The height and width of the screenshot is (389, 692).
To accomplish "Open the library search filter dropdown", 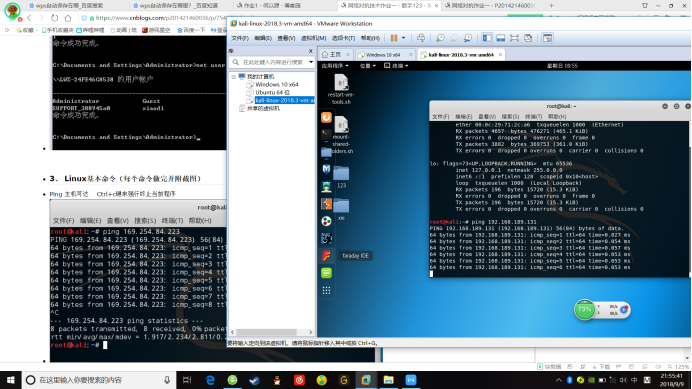I will (311, 62).
